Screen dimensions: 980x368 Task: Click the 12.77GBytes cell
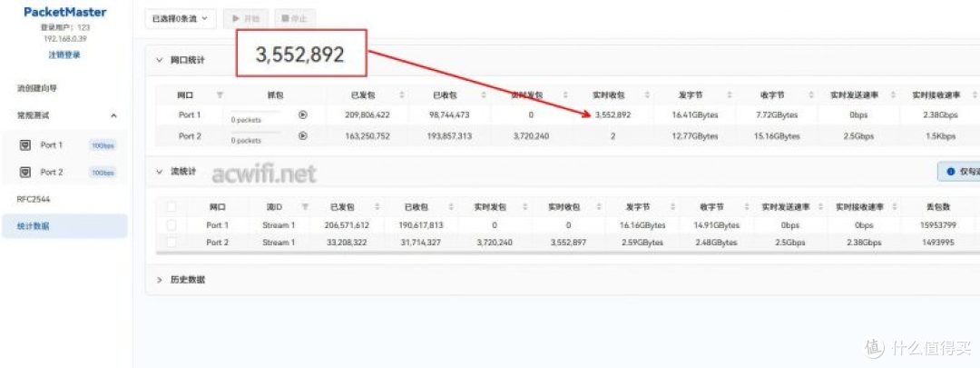[x=695, y=135]
